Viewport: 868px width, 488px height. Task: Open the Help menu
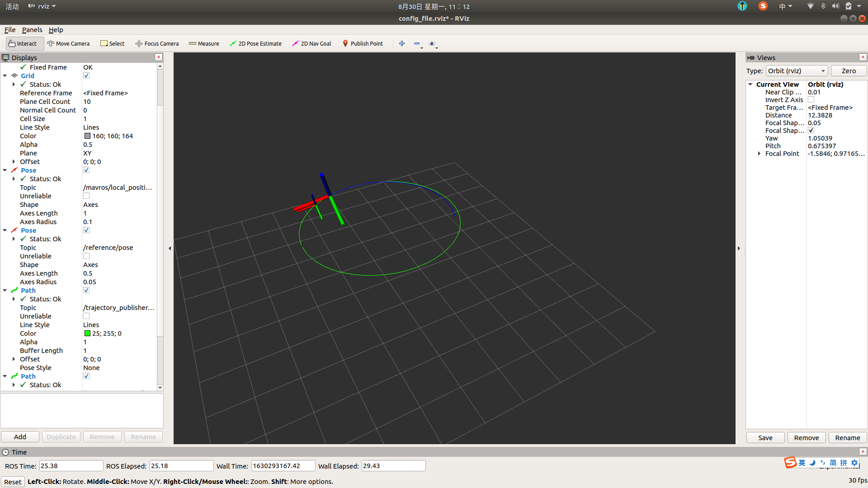[x=56, y=30]
